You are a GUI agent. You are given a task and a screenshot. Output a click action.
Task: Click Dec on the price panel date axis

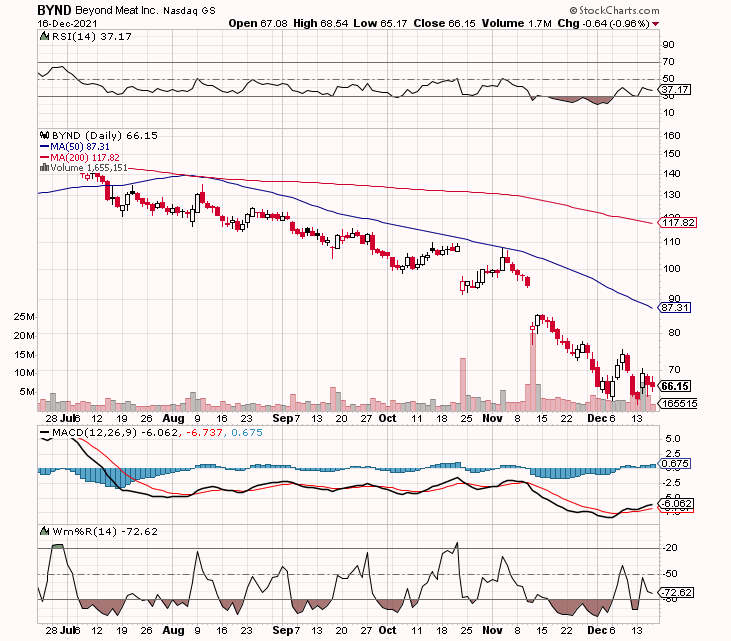[x=597, y=418]
